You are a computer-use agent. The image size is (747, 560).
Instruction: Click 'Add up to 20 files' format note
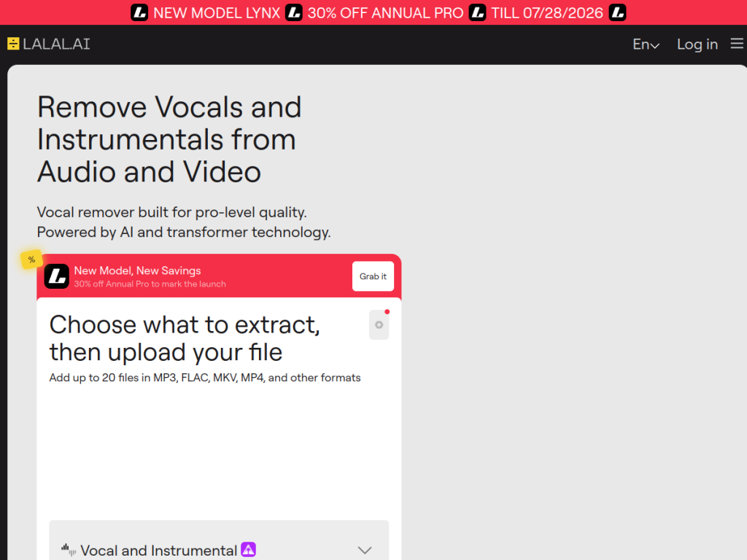[x=205, y=378]
